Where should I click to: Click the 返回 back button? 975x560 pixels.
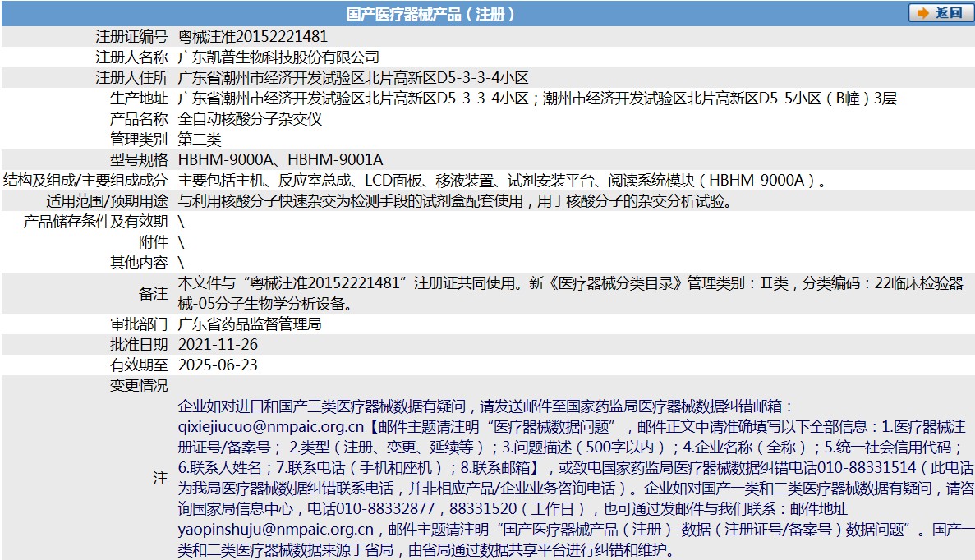941,13
